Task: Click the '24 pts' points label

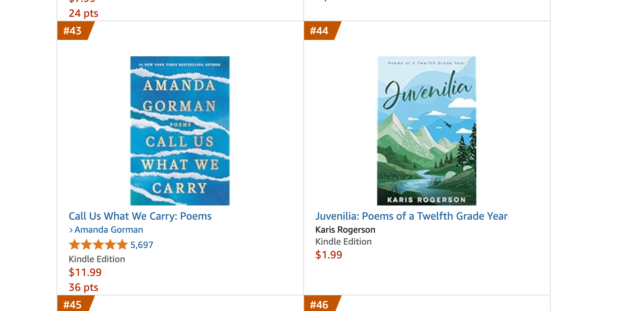Action: coord(83,13)
